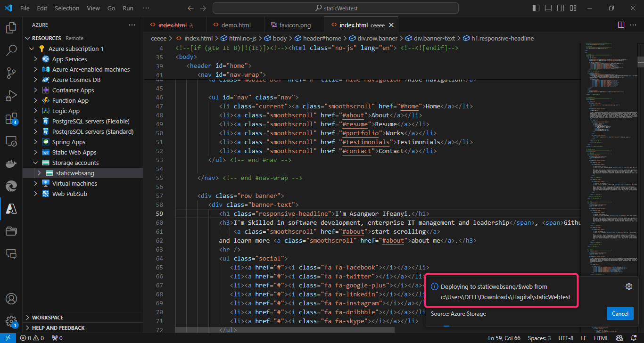Open the Docker view icon
This screenshot has height=343, width=644.
[11, 164]
